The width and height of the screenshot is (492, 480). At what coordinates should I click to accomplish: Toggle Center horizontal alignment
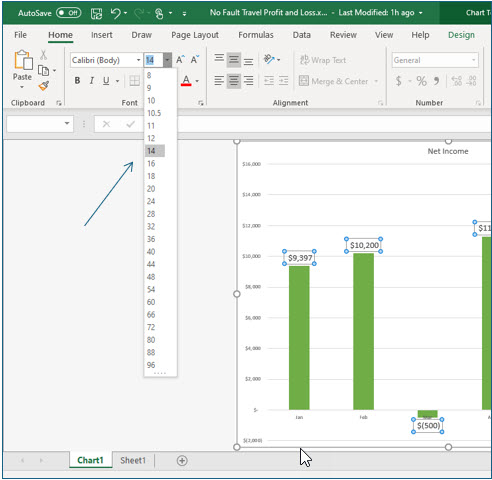point(234,81)
